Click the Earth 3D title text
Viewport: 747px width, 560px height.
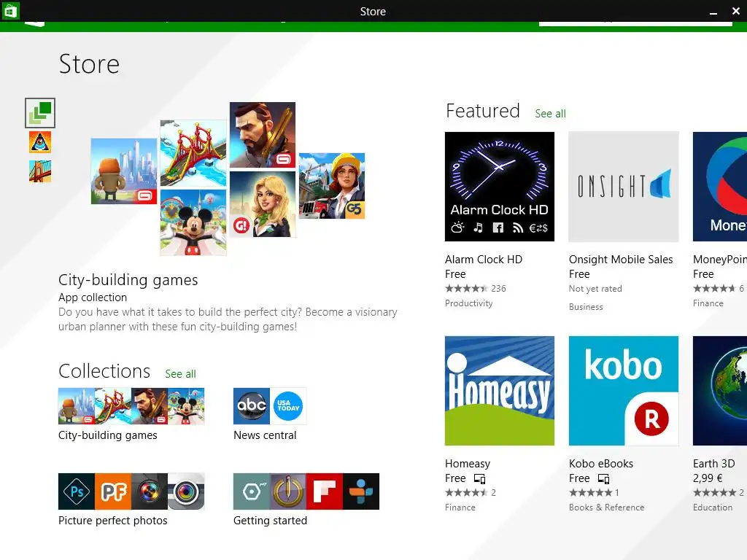point(713,464)
